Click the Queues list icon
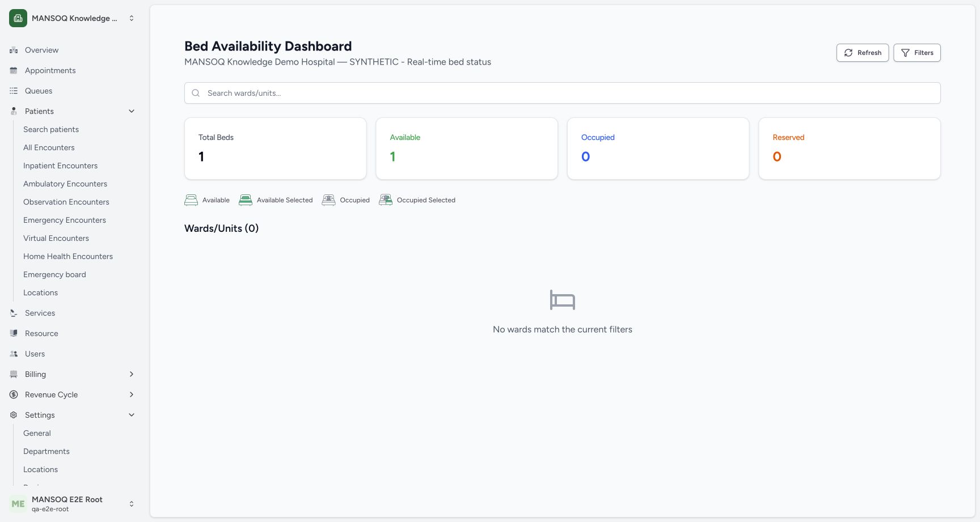This screenshot has width=980, height=522. (x=14, y=91)
